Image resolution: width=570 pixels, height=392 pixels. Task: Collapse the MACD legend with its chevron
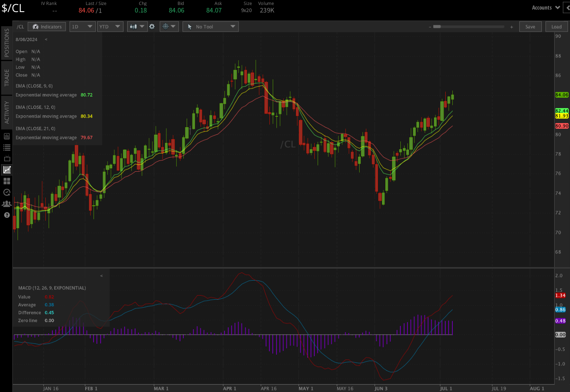[x=101, y=276]
